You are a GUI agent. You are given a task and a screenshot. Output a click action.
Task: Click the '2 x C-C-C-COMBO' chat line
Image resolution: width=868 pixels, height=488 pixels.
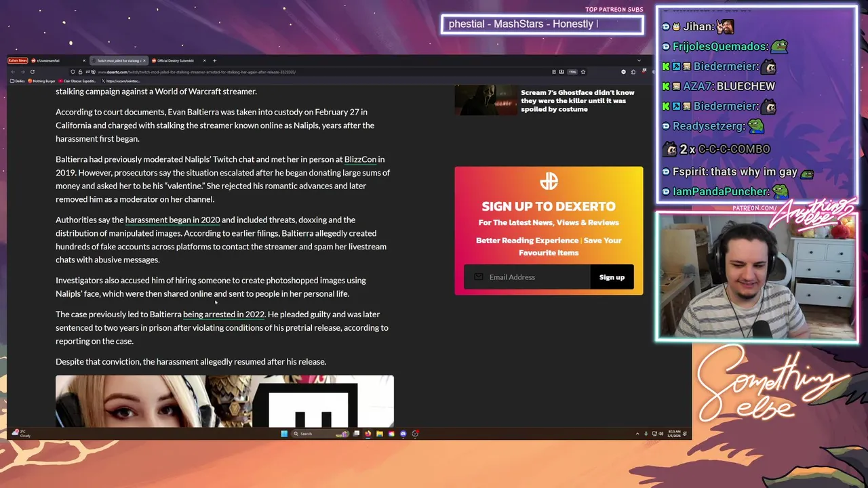point(716,149)
